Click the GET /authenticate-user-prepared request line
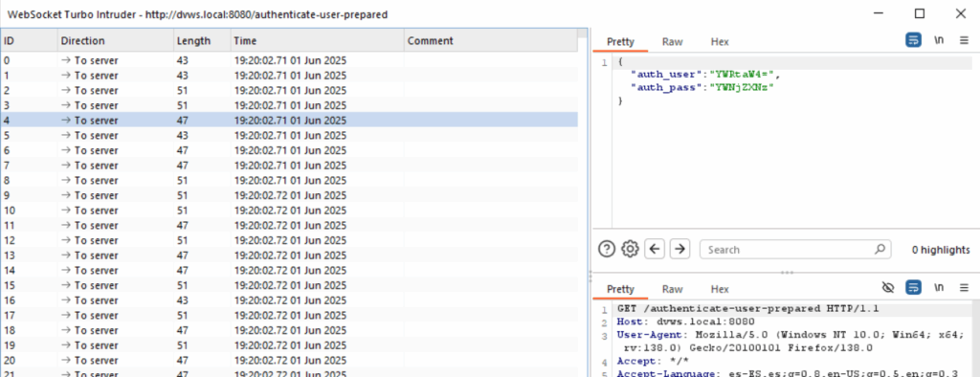 tap(748, 309)
